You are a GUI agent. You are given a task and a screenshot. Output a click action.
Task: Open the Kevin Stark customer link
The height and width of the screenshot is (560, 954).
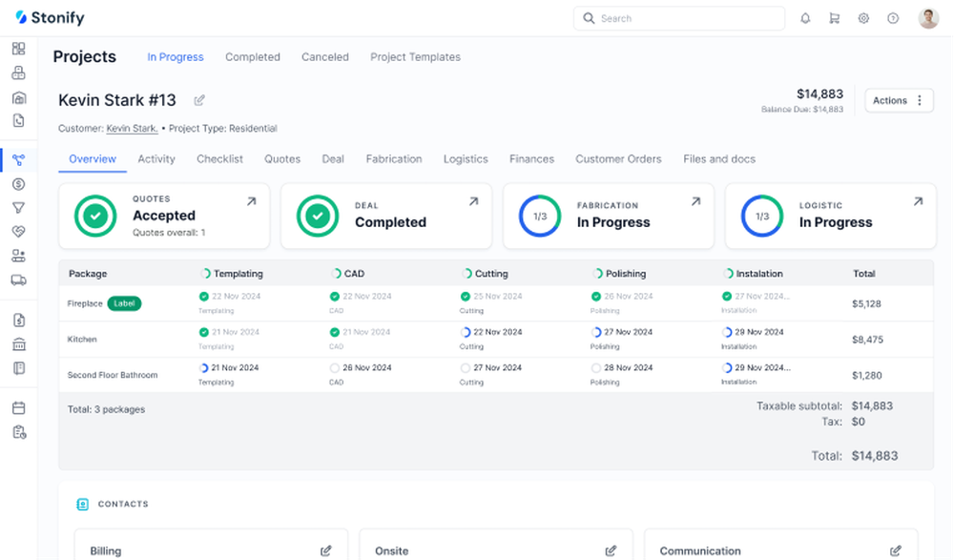[x=132, y=128]
